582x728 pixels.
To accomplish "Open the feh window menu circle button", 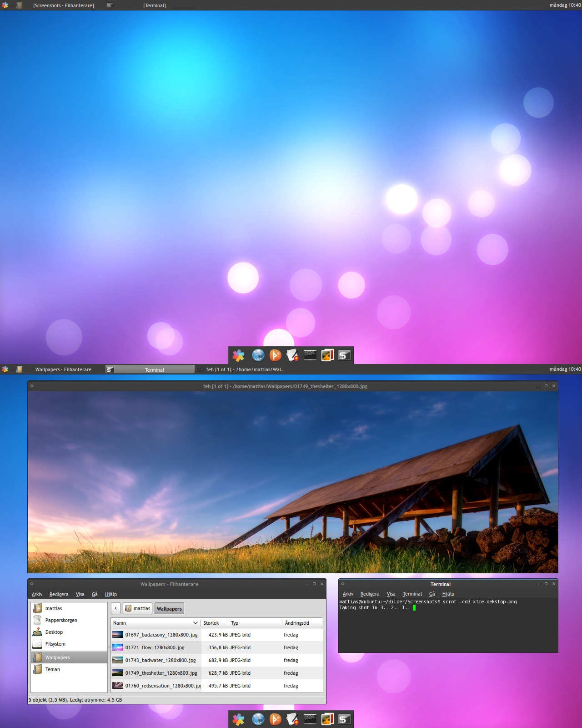I will coord(32,386).
